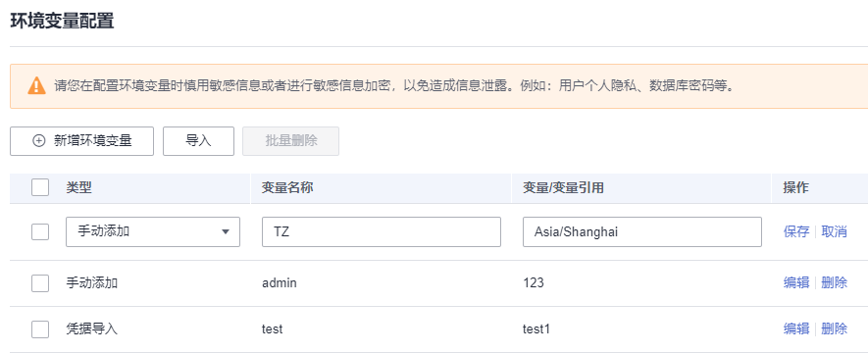The image size is (868, 353).
Task: Edit the test variable row
Action: [x=796, y=328]
